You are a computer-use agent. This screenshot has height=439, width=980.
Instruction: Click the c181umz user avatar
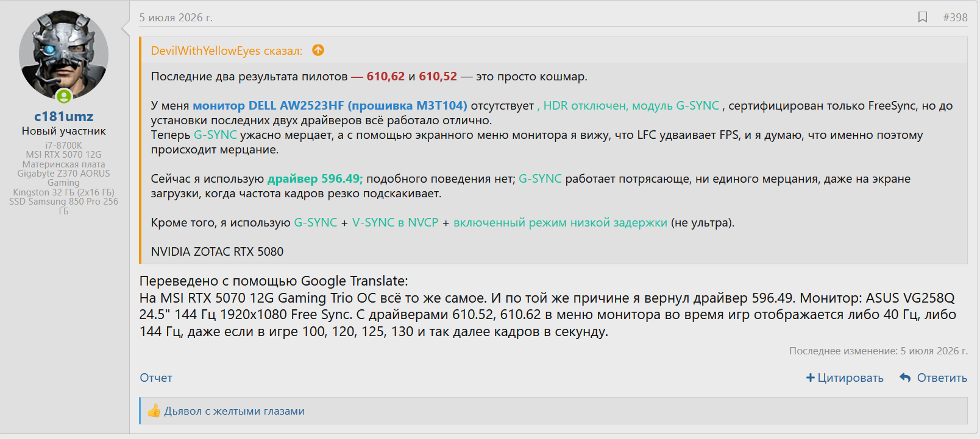pyautogui.click(x=64, y=55)
